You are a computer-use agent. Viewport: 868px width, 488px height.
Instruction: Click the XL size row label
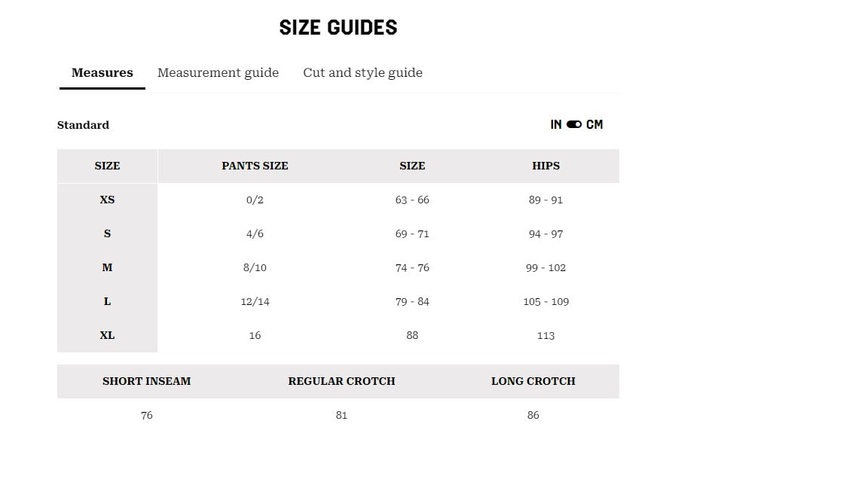pos(108,335)
